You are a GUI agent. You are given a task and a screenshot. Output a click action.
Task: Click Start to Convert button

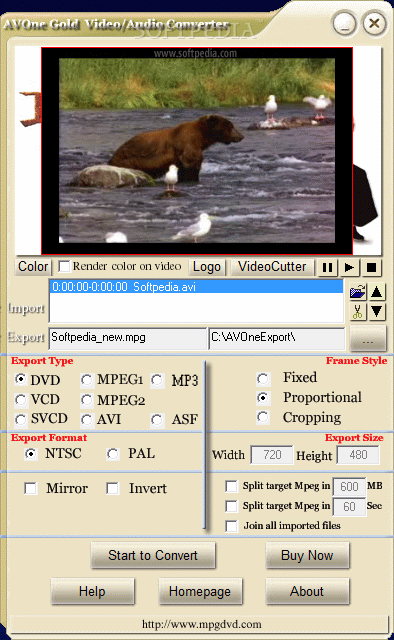[x=153, y=555]
